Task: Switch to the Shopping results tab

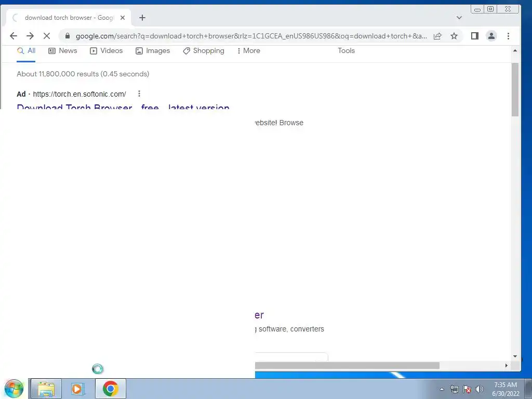Action: tap(204, 51)
